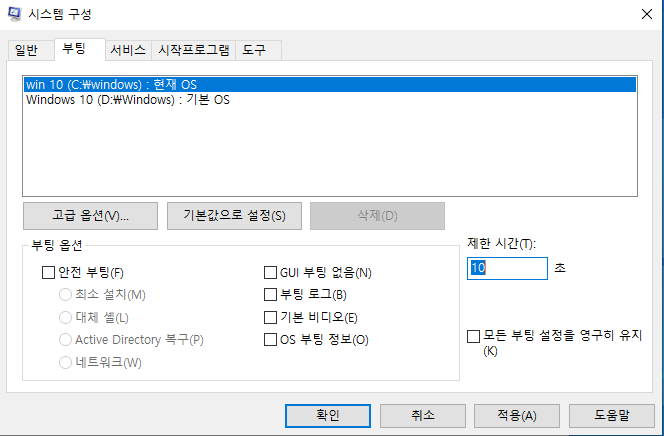664x436 pixels.
Task: Click the 취소 button
Action: pos(423,416)
